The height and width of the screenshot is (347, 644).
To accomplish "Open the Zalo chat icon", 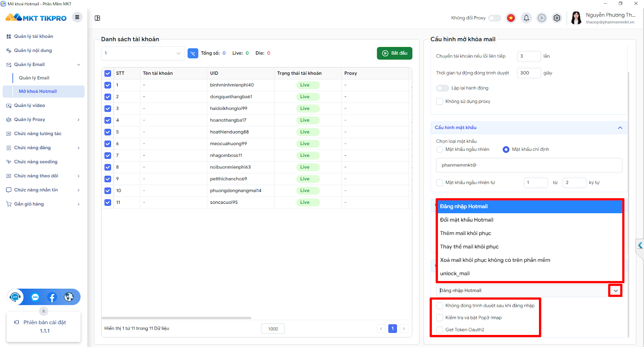I will tap(35, 297).
